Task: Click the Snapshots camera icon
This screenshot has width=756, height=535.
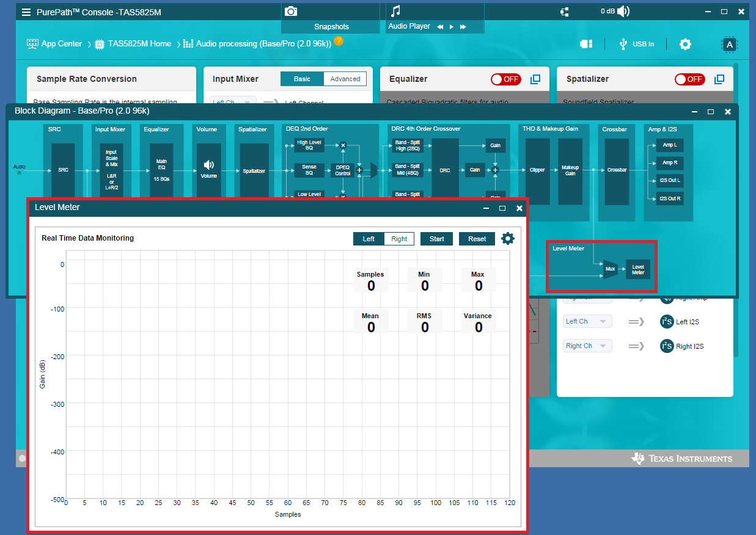Action: pyautogui.click(x=291, y=11)
